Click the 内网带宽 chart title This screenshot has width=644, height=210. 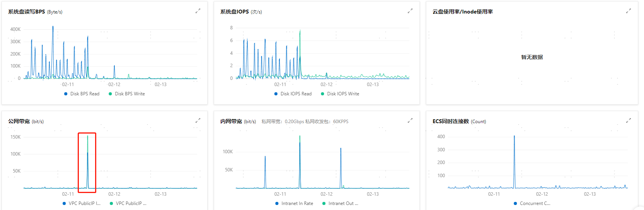(231, 121)
